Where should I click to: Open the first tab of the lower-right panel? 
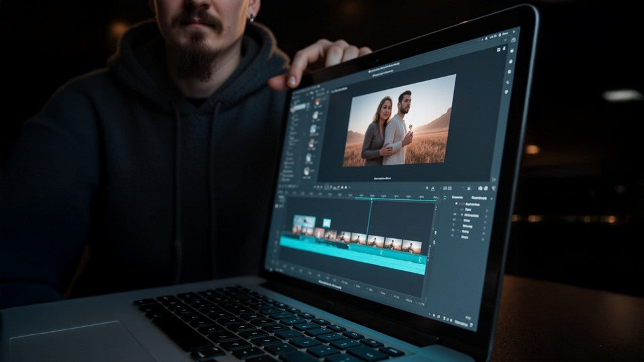457,197
